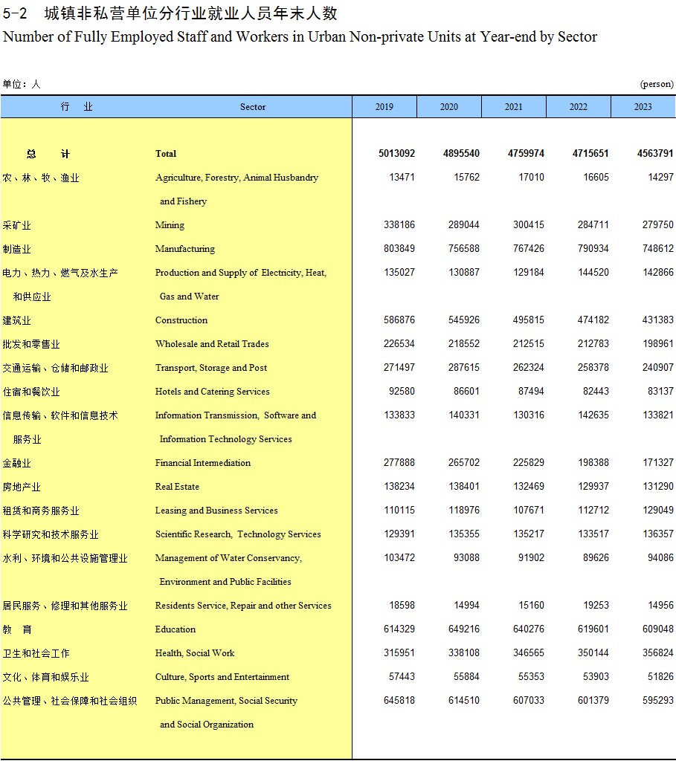Image resolution: width=676 pixels, height=784 pixels.
Task: Click Construction 2023 value 431383
Action: (x=657, y=320)
